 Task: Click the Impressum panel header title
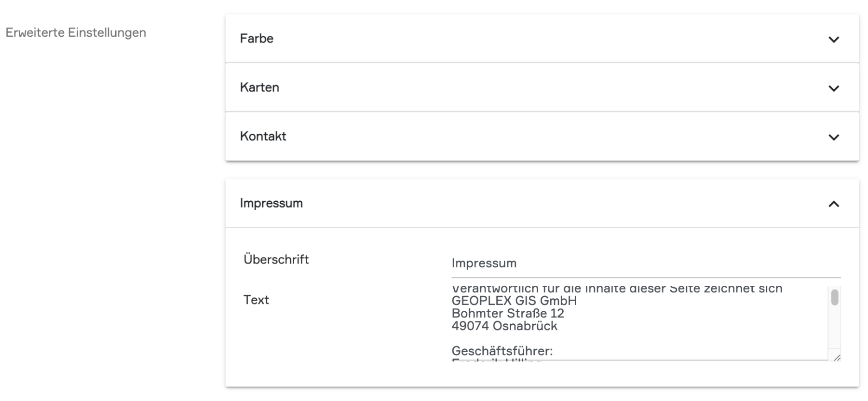point(271,203)
